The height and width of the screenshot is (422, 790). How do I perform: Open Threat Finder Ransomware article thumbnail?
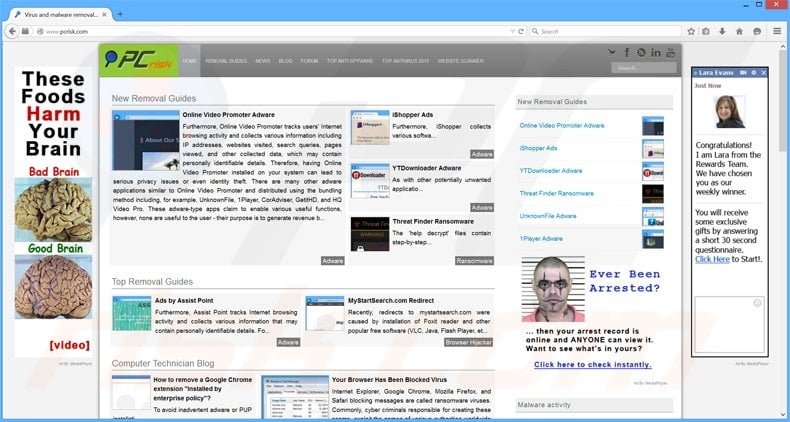pyautogui.click(x=370, y=234)
